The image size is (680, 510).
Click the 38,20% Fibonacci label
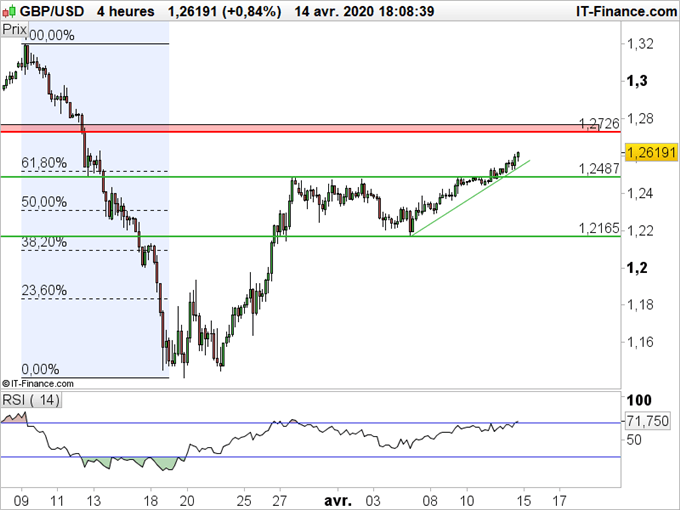(44, 242)
